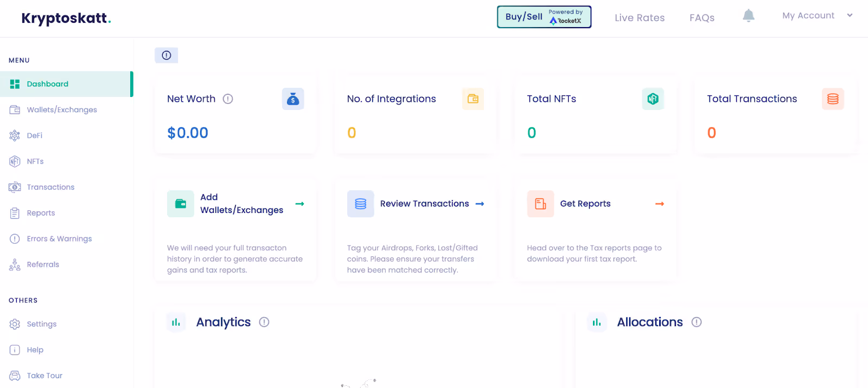Click the Dashboard grid icon

click(x=15, y=84)
